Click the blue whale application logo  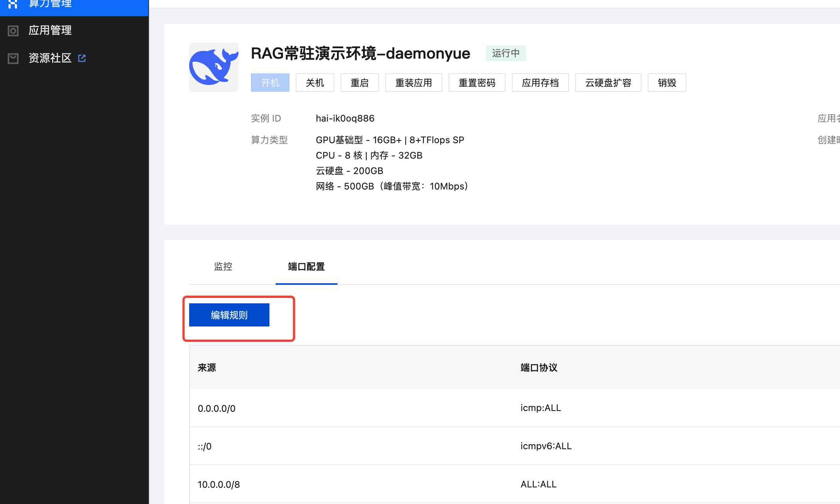[x=213, y=67]
